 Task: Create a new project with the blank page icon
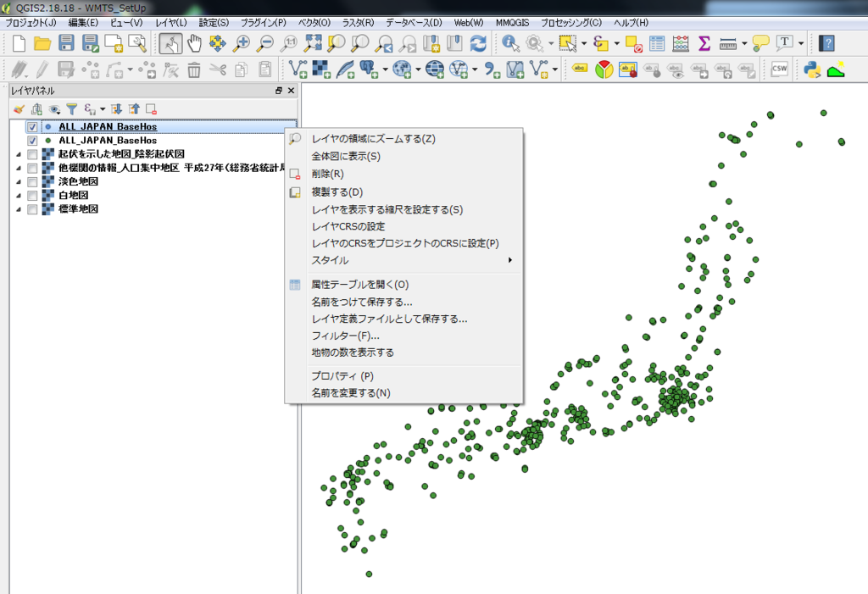point(19,43)
